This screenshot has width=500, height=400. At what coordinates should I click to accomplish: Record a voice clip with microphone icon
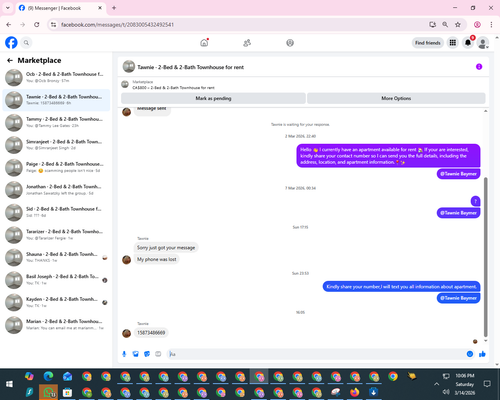(124, 354)
